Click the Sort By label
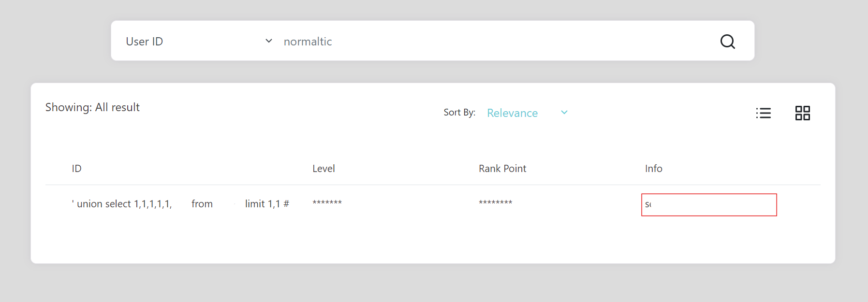The width and height of the screenshot is (868, 302). pos(459,113)
